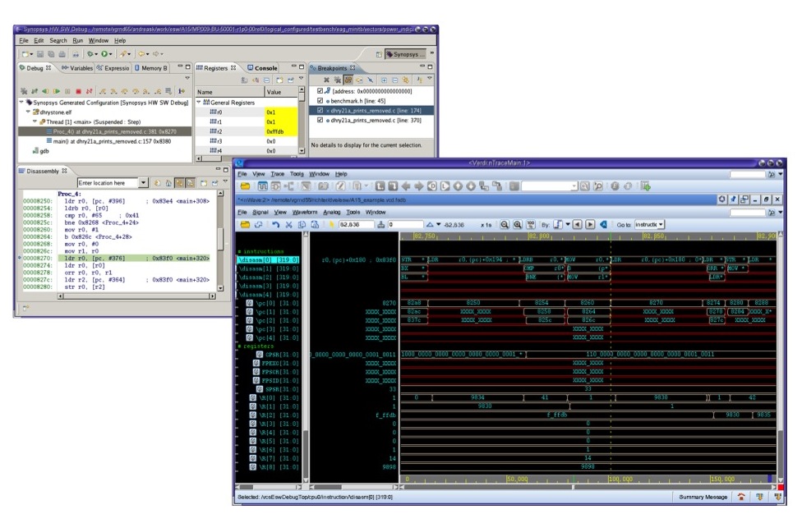The height and width of the screenshot is (532, 802).
Task: Open the Enter location here dropdown arrow
Action: pyautogui.click(x=143, y=183)
